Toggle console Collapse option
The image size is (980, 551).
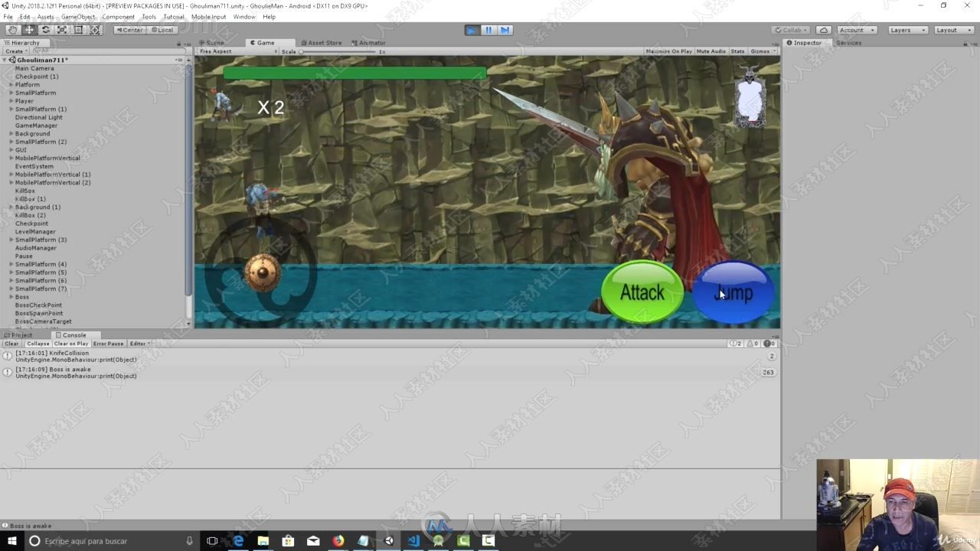point(38,344)
